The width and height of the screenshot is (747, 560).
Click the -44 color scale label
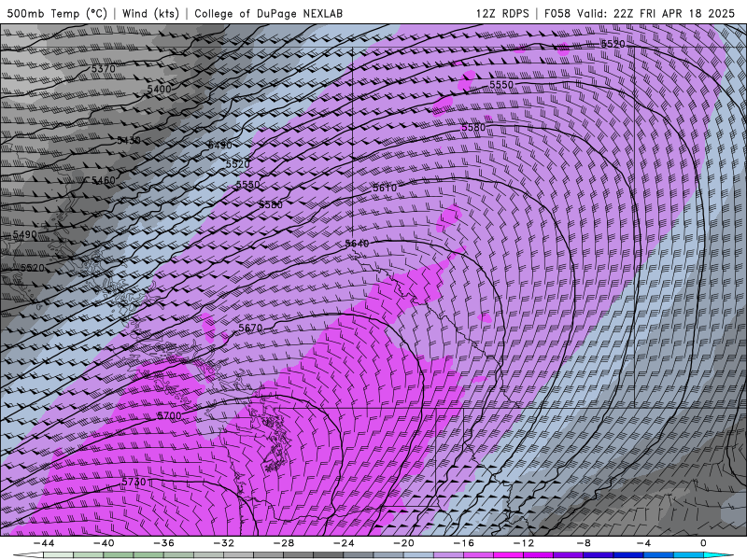pos(44,543)
